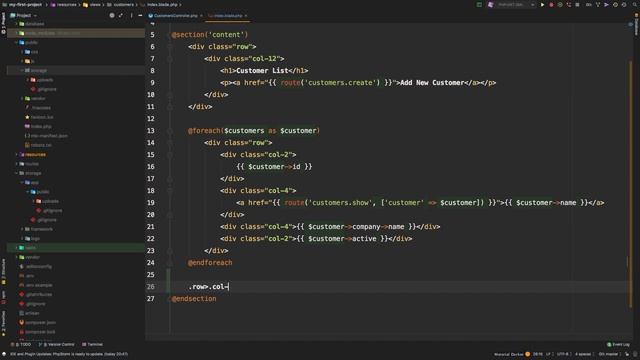This screenshot has height=360, width=640.
Task: Expand the framework folder arrow
Action: 22,229
